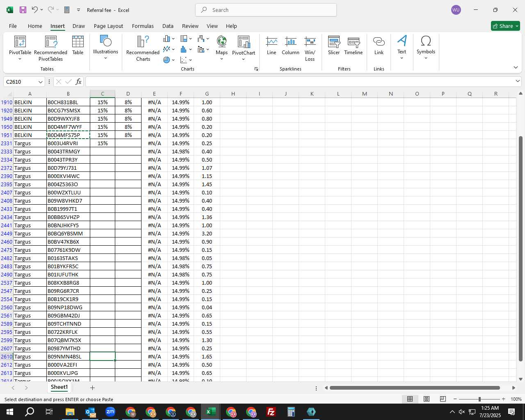The image size is (525, 420).
Task: Insert a Slicer filter
Action: click(x=334, y=45)
